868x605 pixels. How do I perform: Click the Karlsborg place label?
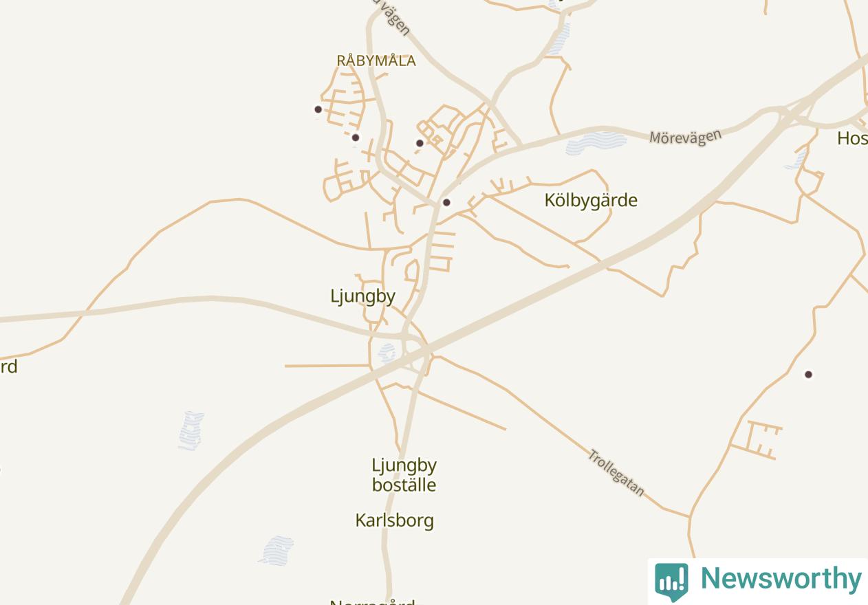(x=394, y=520)
